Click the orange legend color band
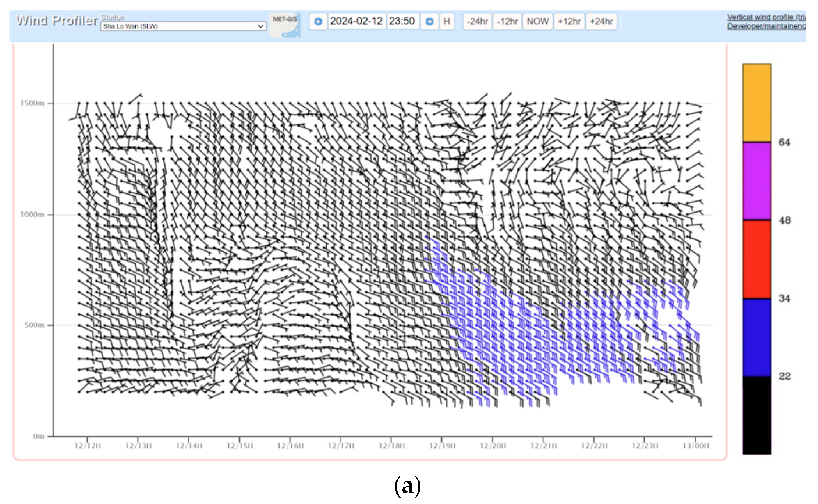This screenshot has width=818, height=504. 757,103
